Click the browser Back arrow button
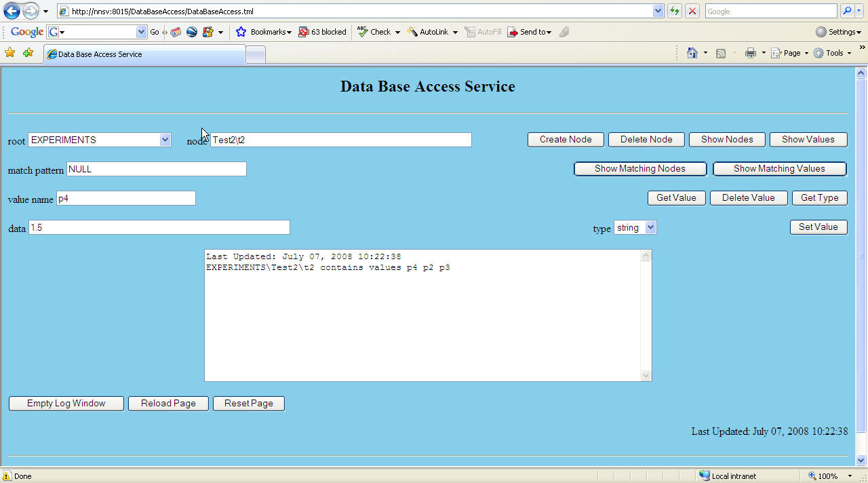868x483 pixels. coord(12,11)
